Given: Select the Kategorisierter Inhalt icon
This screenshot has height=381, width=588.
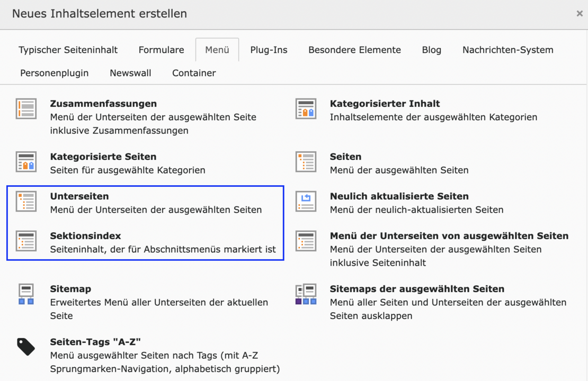Looking at the screenshot, I should (306, 109).
